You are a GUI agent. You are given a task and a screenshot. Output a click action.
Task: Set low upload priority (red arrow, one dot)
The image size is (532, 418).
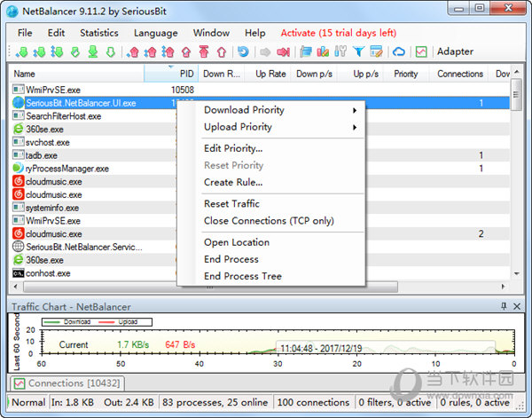pyautogui.click(x=133, y=52)
